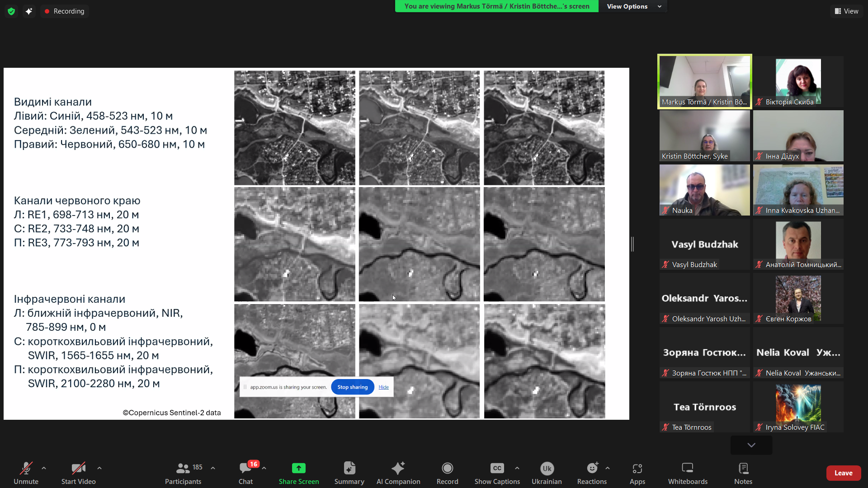This screenshot has height=488, width=868.
Task: Unmute your microphone
Action: (26, 473)
